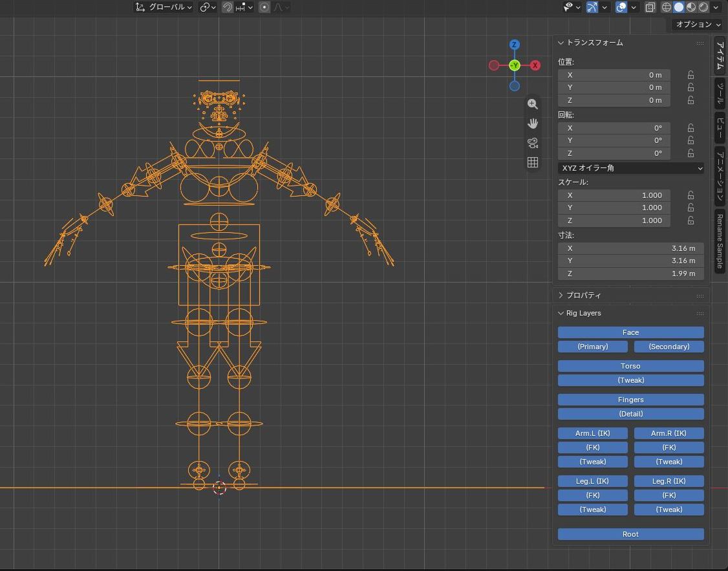Image resolution: width=728 pixels, height=571 pixels.
Task: Click the トランスフォーム panel drag grip dots
Action: 700,43
